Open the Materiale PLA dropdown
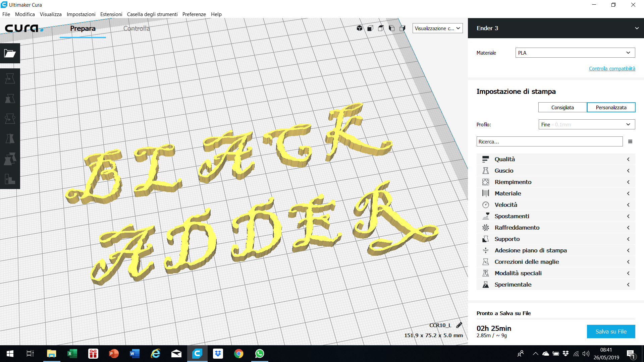 (575, 53)
